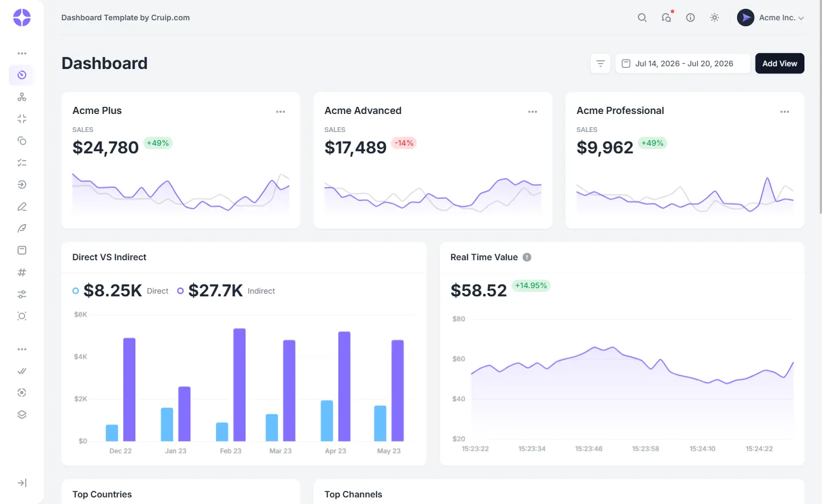Open search with the magnifier icon

(x=642, y=18)
